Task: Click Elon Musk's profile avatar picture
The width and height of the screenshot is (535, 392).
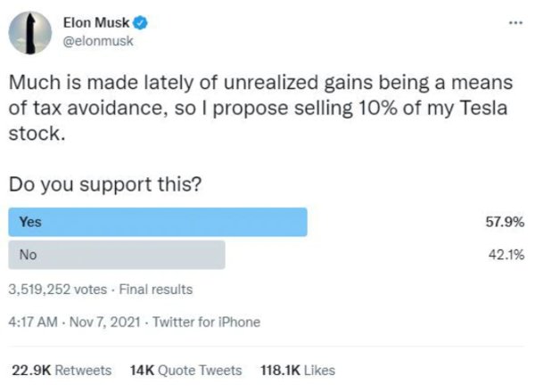Action: click(x=30, y=33)
